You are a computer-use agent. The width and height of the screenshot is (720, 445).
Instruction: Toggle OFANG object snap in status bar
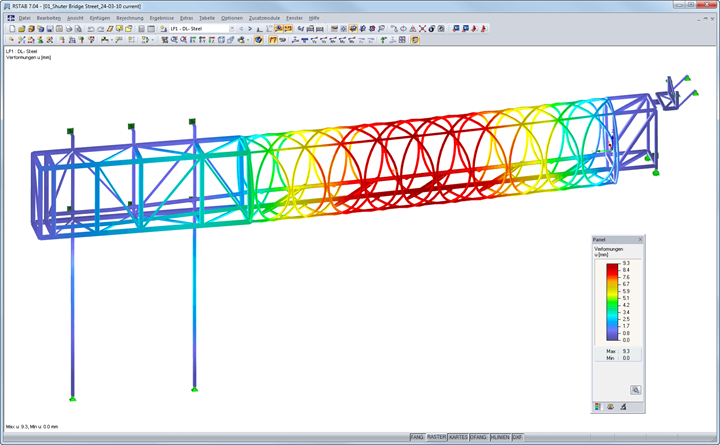coord(478,437)
